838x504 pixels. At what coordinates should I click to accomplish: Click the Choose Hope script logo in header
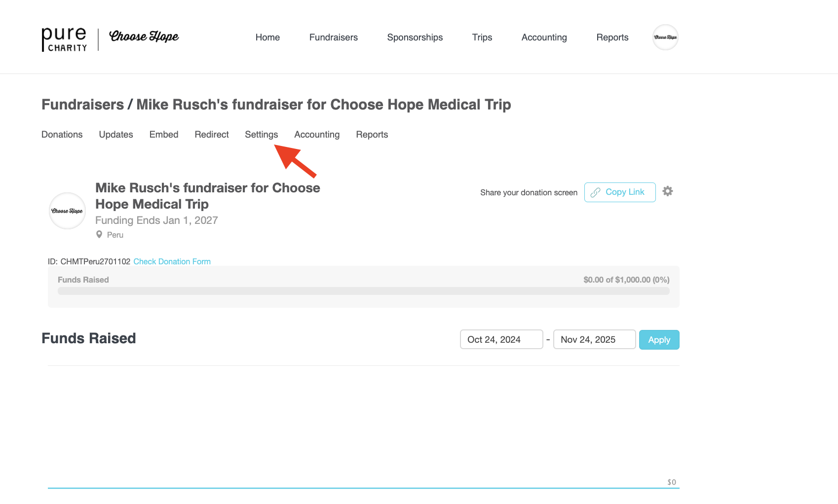pyautogui.click(x=144, y=37)
